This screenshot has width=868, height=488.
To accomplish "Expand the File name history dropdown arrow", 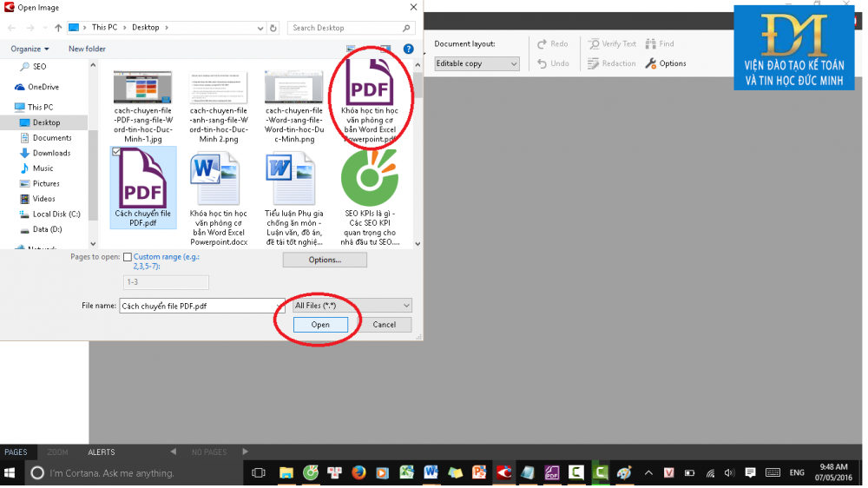I will coord(279,306).
